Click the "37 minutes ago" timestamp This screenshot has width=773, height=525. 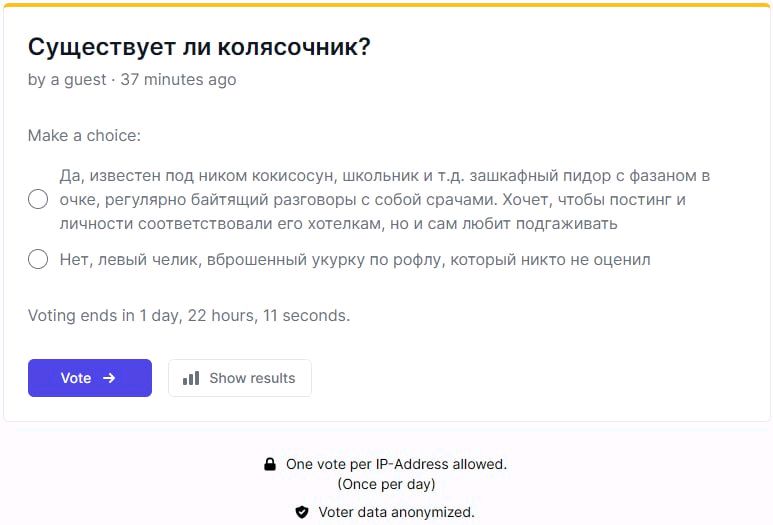(178, 79)
